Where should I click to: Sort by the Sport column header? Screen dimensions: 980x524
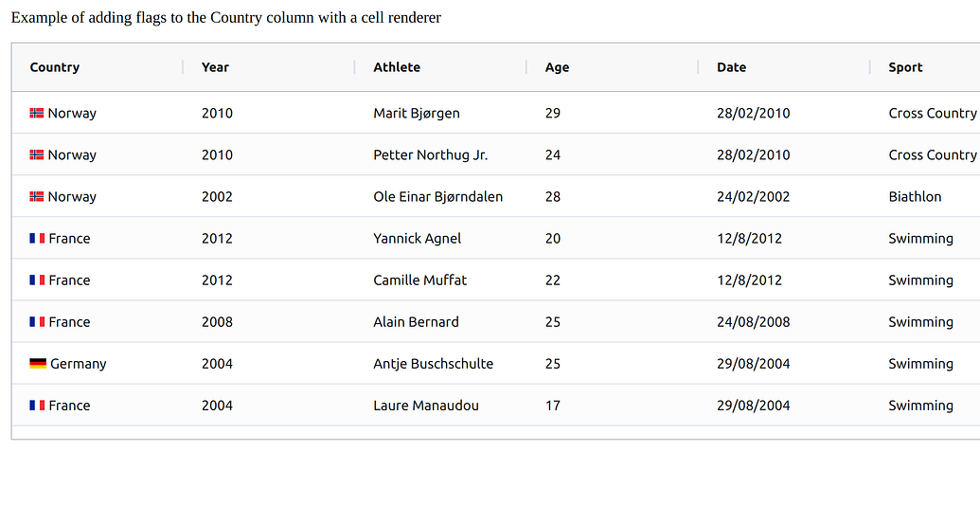click(x=905, y=67)
